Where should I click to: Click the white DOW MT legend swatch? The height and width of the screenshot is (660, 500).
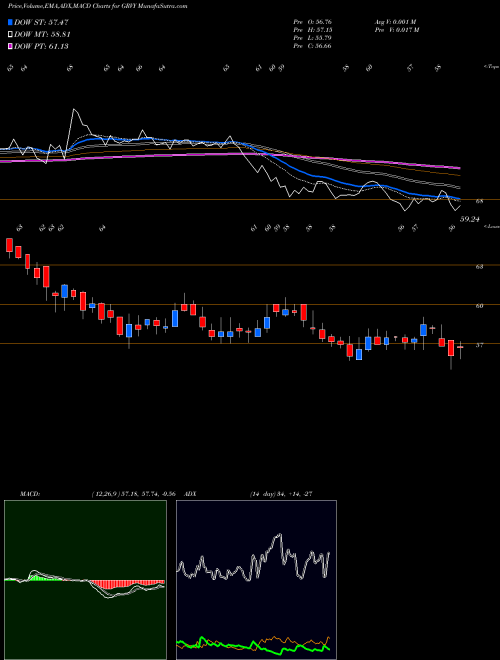coord(11,35)
